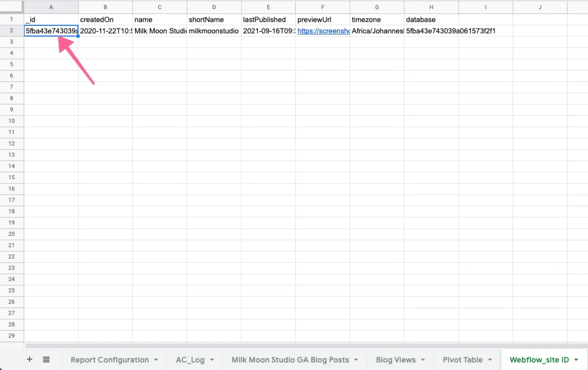Add a new sheet with the plus icon
Viewport: 588px width, 370px height.
pyautogui.click(x=30, y=359)
